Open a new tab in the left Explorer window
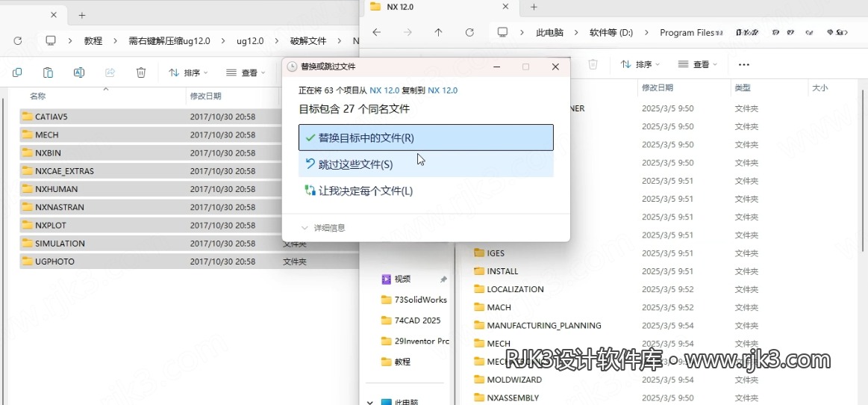The width and height of the screenshot is (868, 405). [82, 15]
